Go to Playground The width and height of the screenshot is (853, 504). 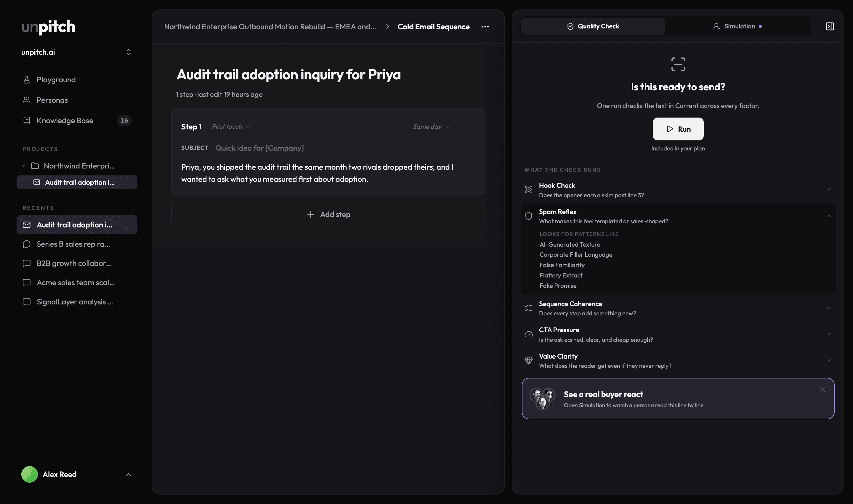coord(77,80)
